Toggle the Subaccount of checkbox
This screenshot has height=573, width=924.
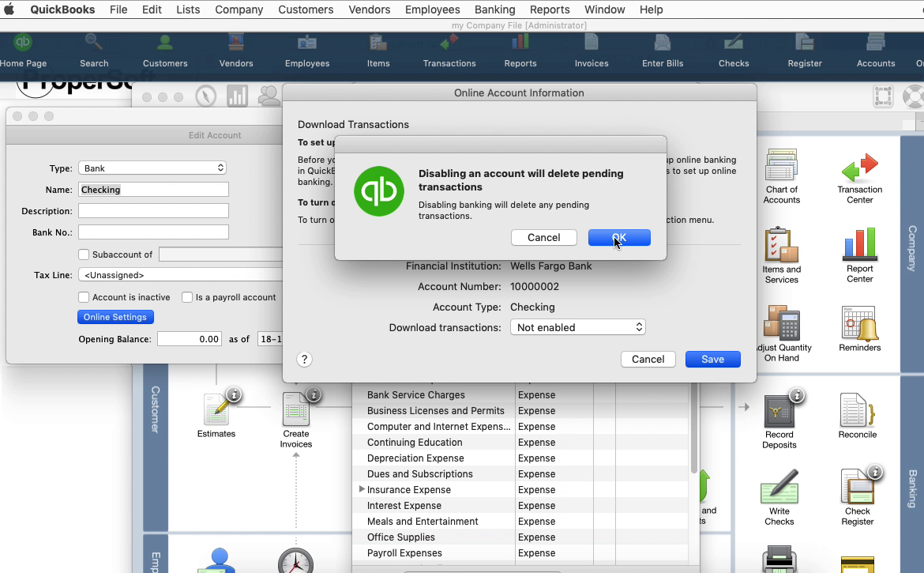click(x=84, y=254)
